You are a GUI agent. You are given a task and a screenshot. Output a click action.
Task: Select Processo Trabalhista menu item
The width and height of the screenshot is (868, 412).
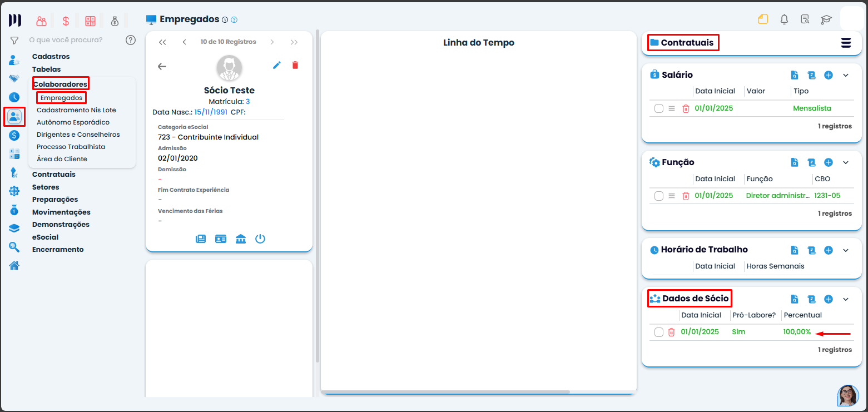pyautogui.click(x=71, y=147)
